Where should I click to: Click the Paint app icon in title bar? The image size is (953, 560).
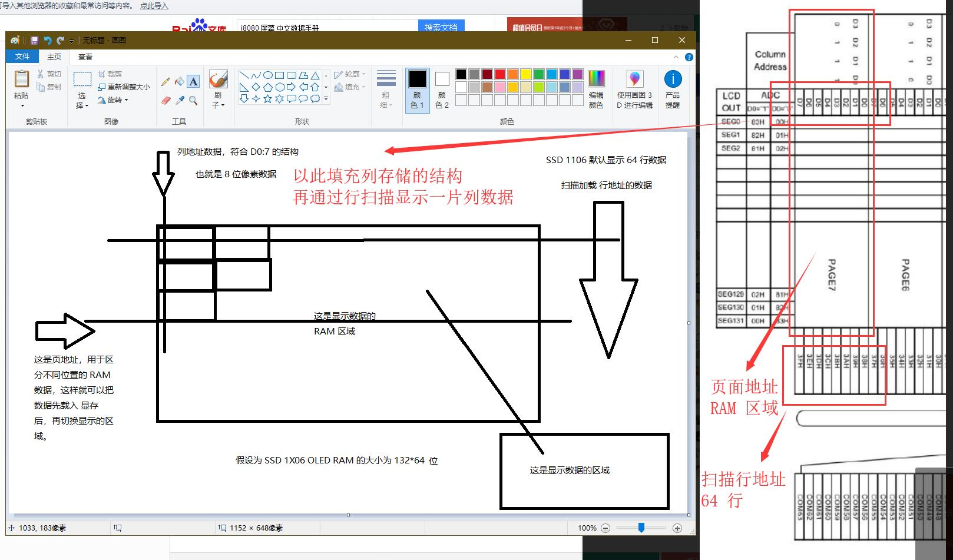point(15,41)
